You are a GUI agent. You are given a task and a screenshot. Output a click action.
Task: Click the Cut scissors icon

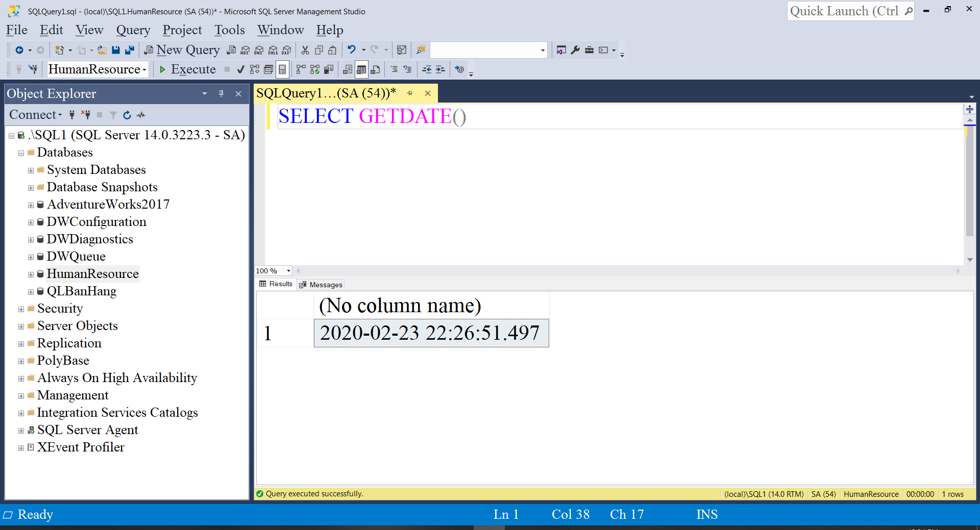click(305, 50)
